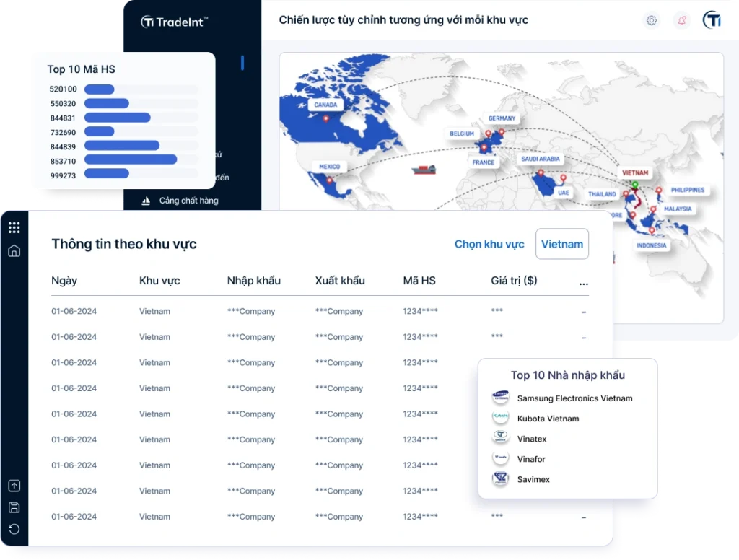Click the bar for HS code 844839
The image size is (739, 560).
[x=122, y=146]
